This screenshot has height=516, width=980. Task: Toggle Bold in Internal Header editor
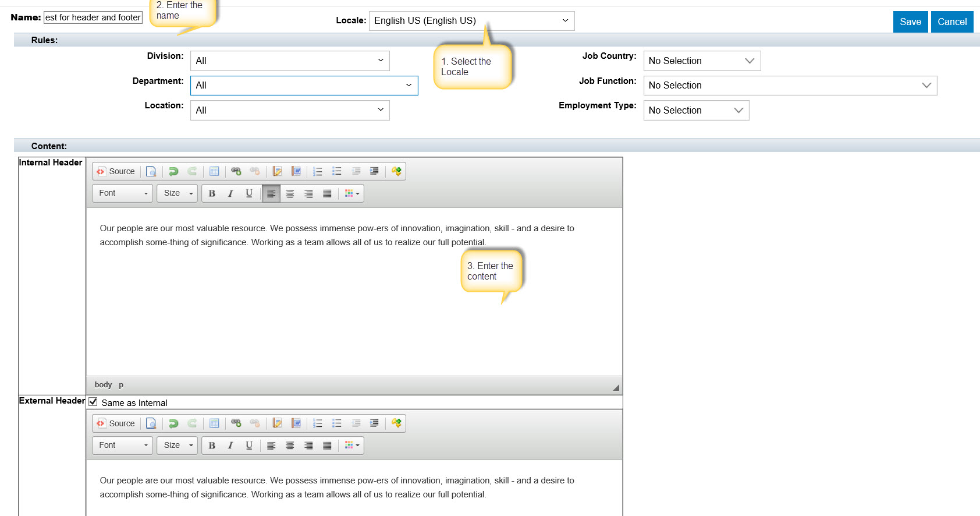pos(212,193)
